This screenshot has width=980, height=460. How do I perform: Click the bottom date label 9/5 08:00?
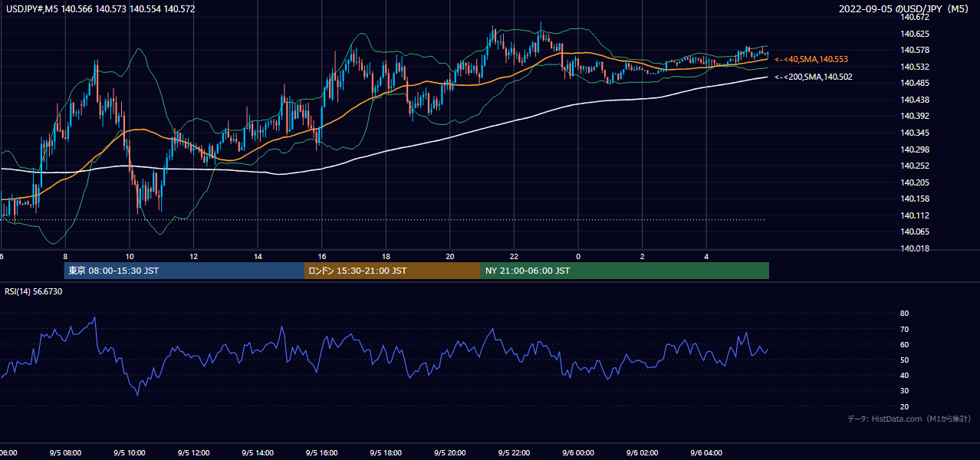click(65, 452)
